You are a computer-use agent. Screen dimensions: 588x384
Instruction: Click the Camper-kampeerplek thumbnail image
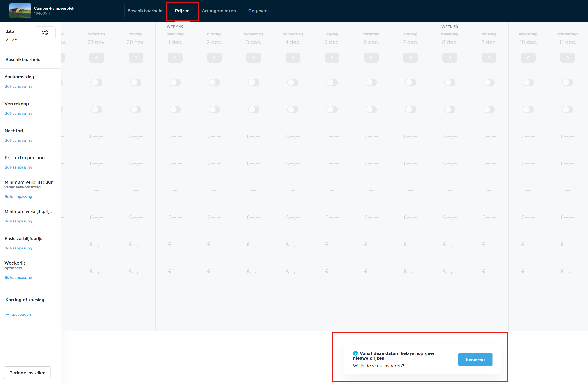pyautogui.click(x=20, y=11)
